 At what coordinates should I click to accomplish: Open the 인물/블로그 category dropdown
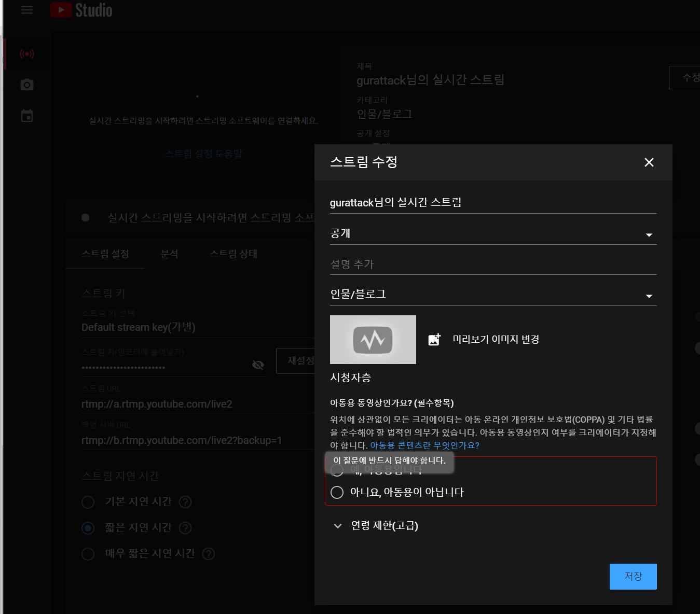(493, 295)
